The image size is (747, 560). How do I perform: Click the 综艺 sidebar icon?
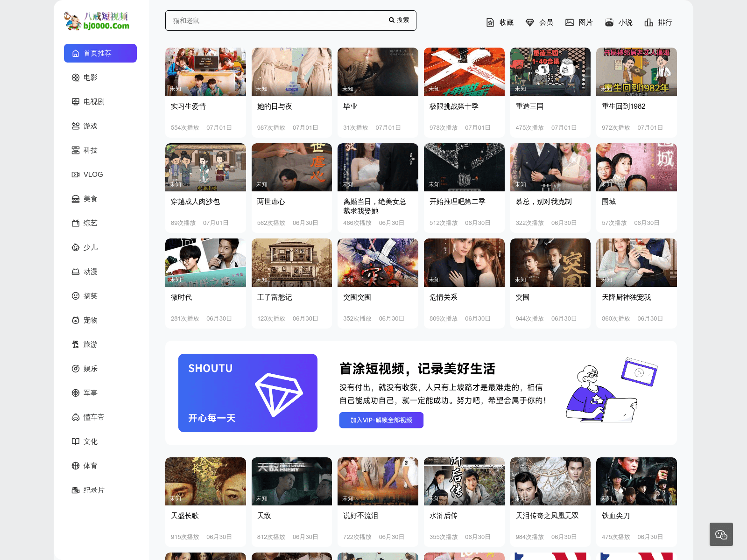(x=76, y=223)
